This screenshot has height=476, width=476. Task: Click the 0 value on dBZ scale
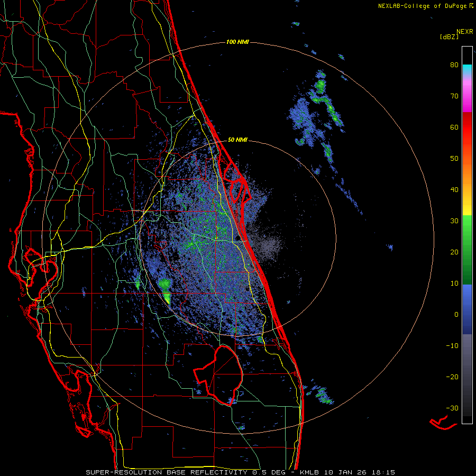456,315
